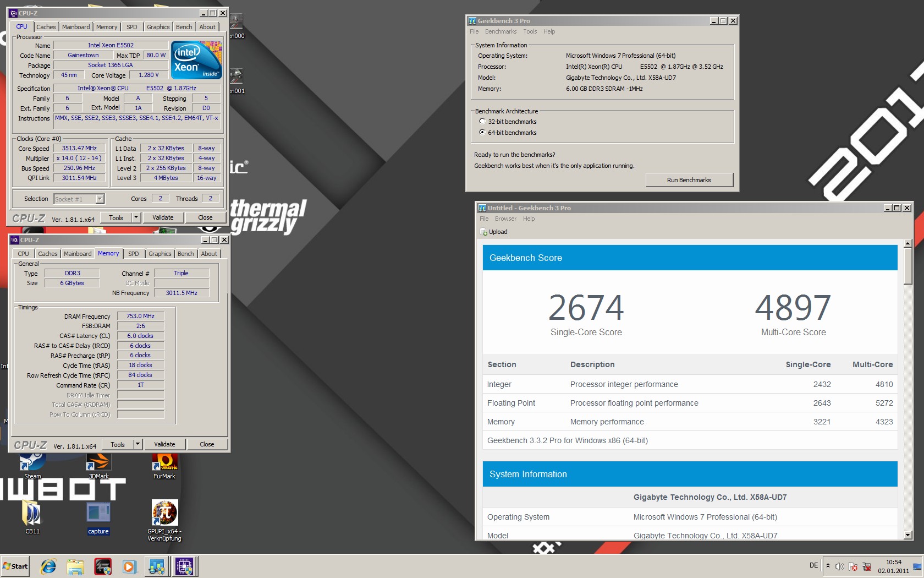Open the Steam desktop shortcut
924x578 pixels.
32,466
